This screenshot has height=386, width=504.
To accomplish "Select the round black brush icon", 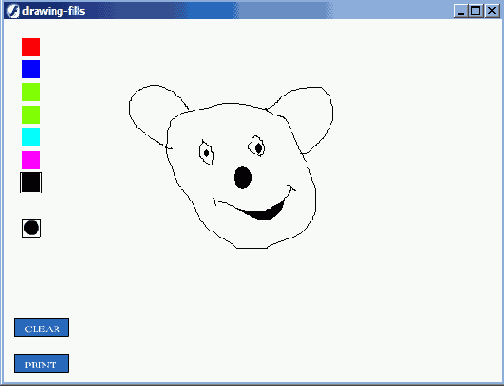I will tap(31, 228).
